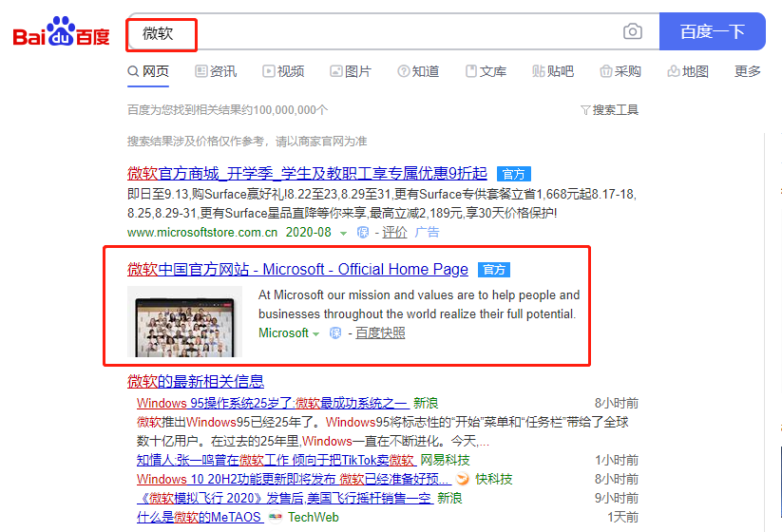Click the shield icon beside microsoftstore.com.cn
Screen dimensions: 782x532
click(x=363, y=233)
